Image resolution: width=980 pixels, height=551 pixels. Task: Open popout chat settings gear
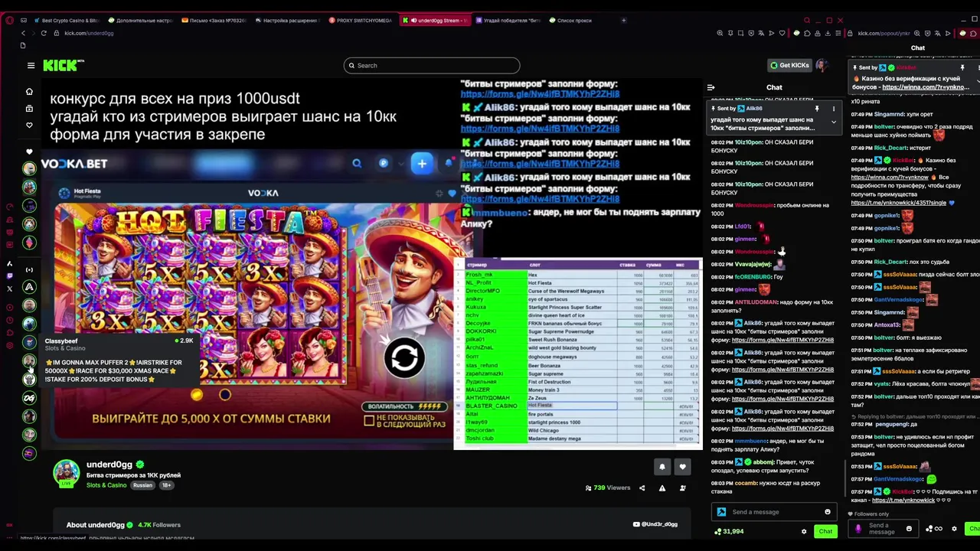[954, 529]
